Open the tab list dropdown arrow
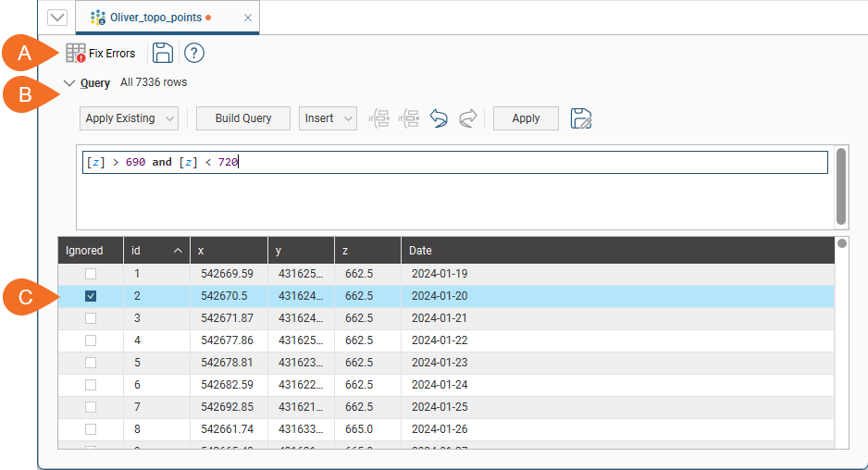This screenshot has height=470, width=868. click(x=56, y=18)
